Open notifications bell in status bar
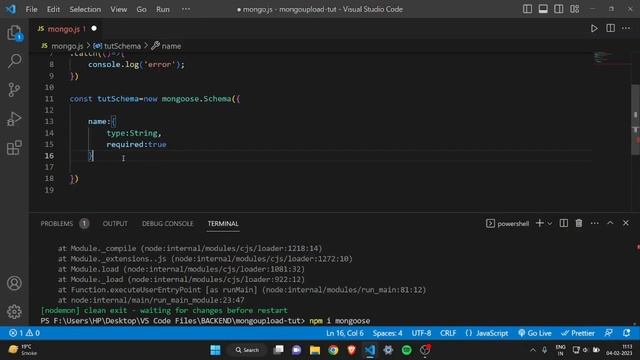 coord(626,333)
